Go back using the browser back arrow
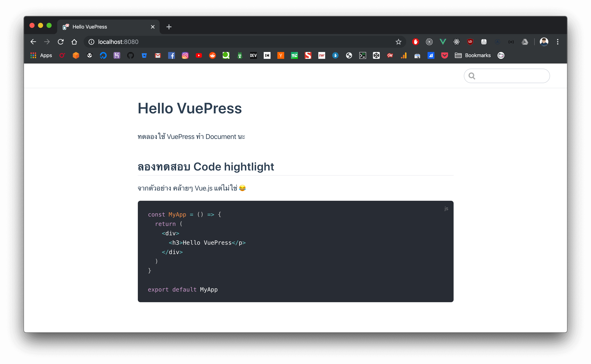The width and height of the screenshot is (591, 364). click(33, 42)
